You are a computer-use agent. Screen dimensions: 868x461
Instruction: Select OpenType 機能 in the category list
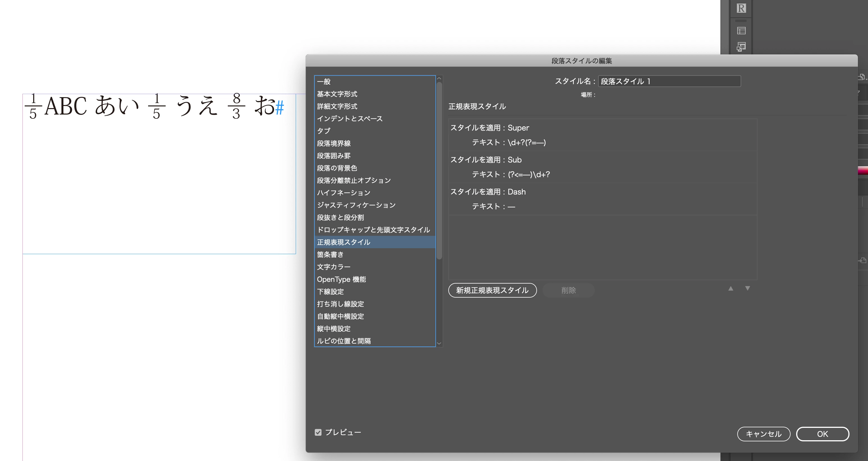coord(341,279)
